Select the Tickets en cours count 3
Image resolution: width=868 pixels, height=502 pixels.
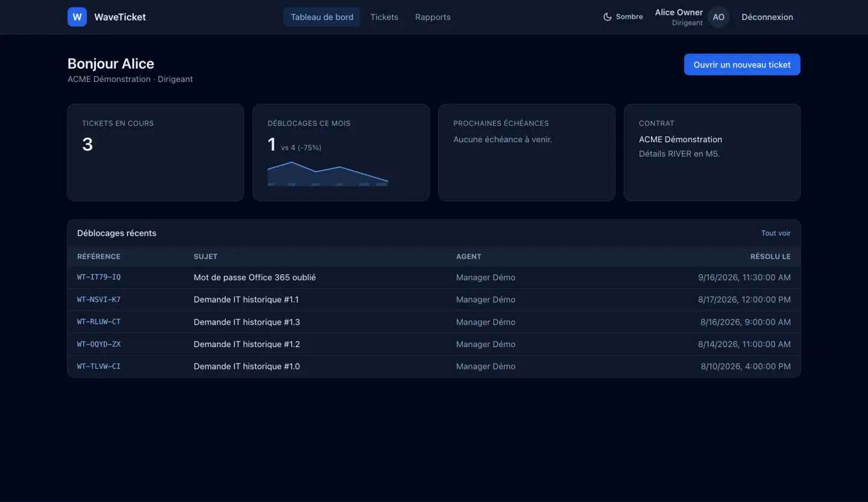(x=87, y=144)
